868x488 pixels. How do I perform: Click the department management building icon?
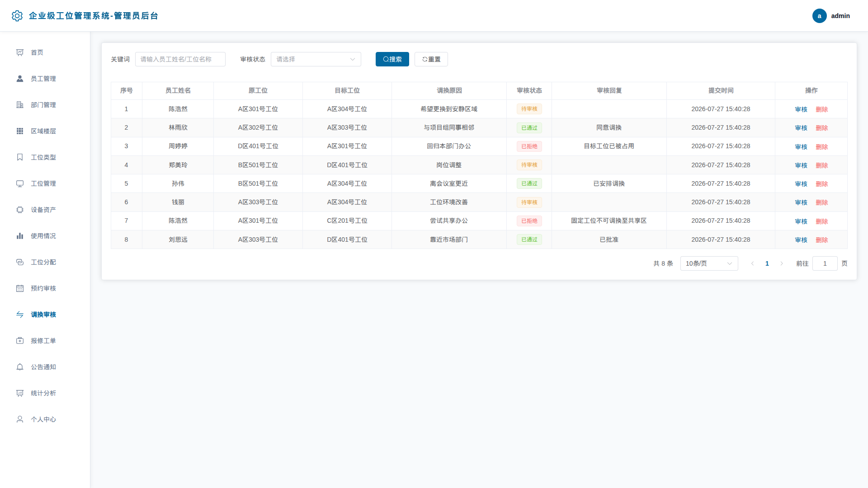[x=20, y=105]
